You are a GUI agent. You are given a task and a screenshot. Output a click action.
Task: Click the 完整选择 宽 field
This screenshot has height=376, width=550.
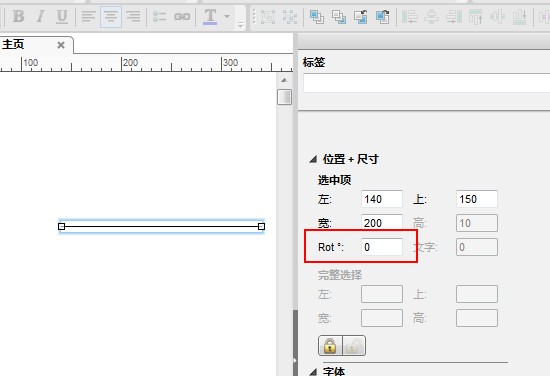click(382, 318)
